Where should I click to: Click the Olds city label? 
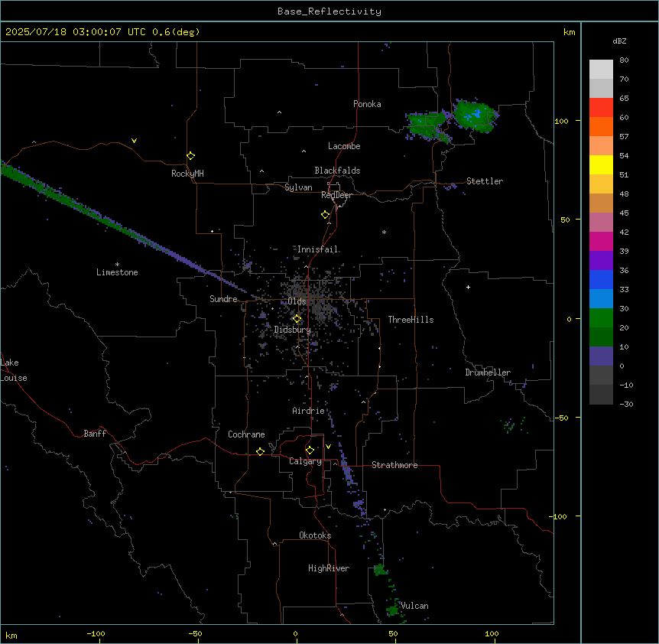(297, 301)
